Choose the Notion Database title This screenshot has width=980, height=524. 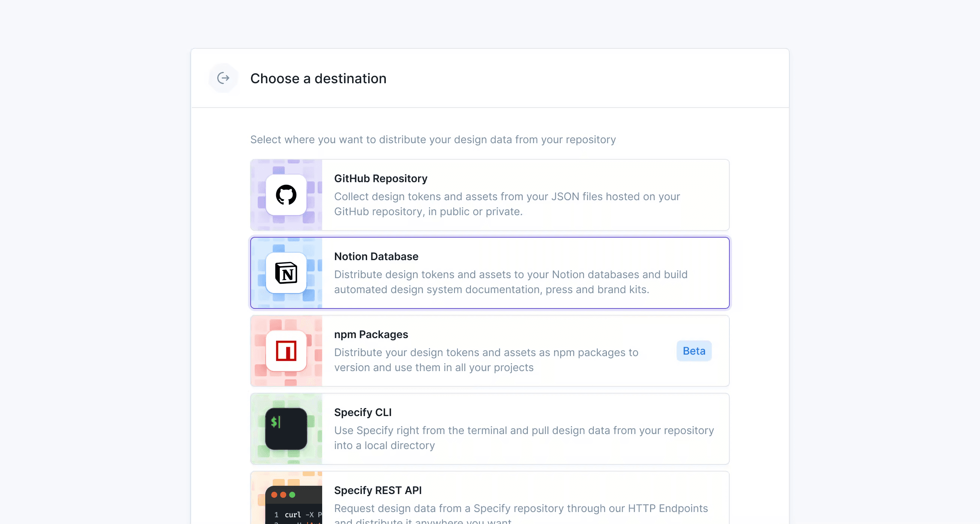[376, 256]
